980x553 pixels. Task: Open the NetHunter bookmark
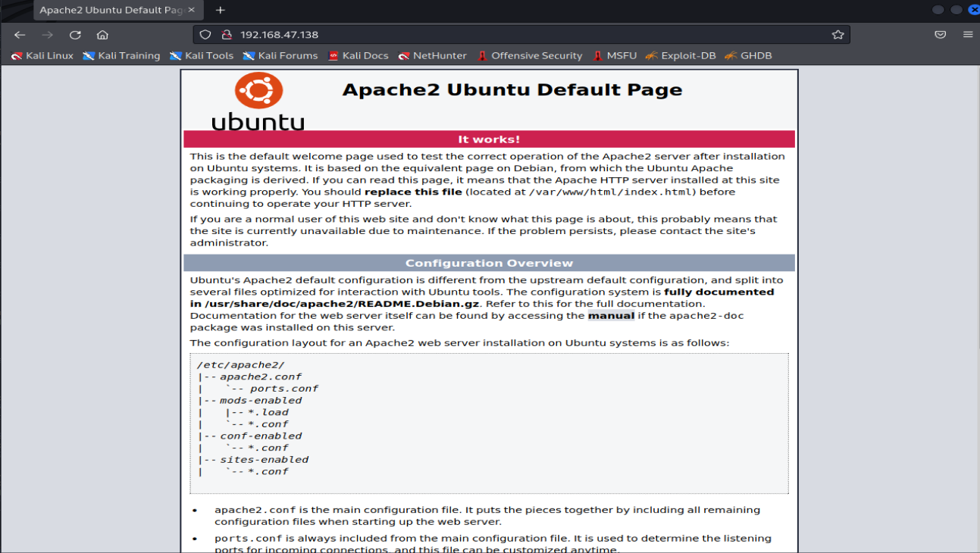coord(433,55)
